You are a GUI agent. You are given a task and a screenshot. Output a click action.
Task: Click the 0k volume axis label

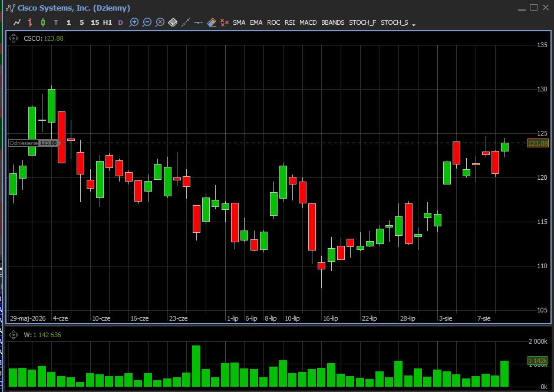tap(543, 387)
